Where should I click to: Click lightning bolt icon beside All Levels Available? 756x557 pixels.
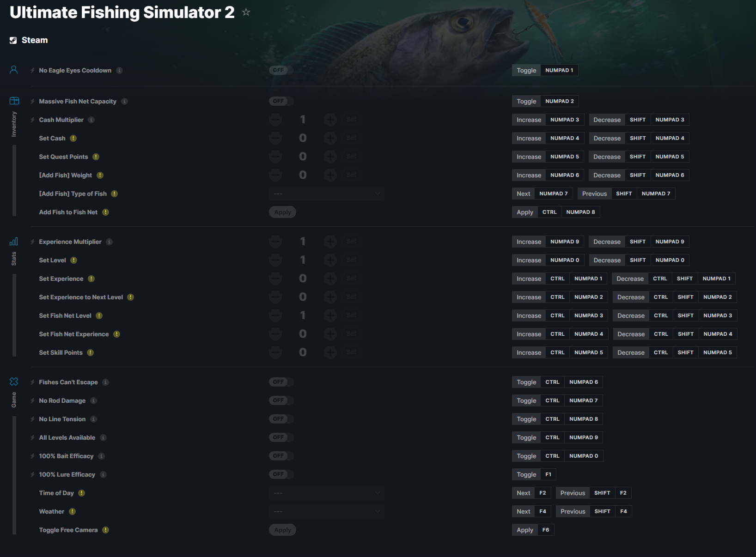pyautogui.click(x=33, y=437)
